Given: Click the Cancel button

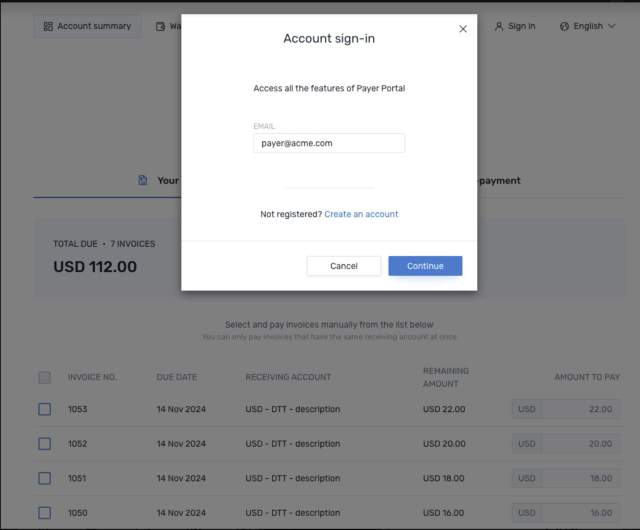Looking at the screenshot, I should [343, 266].
